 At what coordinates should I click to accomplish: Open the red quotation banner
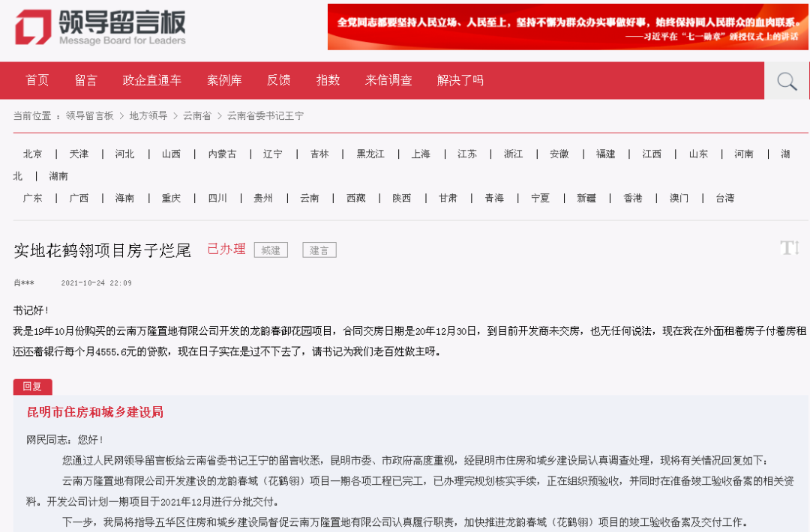[x=567, y=27]
